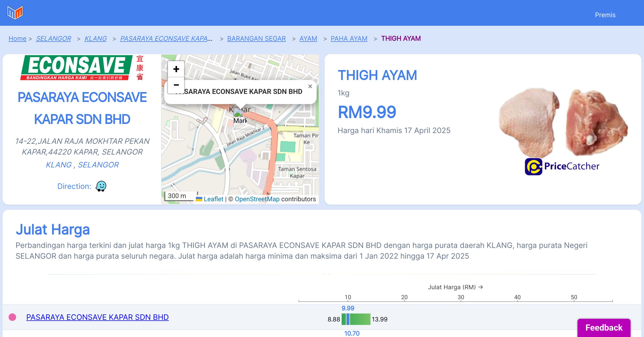Open Waze direction icon
The height and width of the screenshot is (337, 644).
(101, 186)
